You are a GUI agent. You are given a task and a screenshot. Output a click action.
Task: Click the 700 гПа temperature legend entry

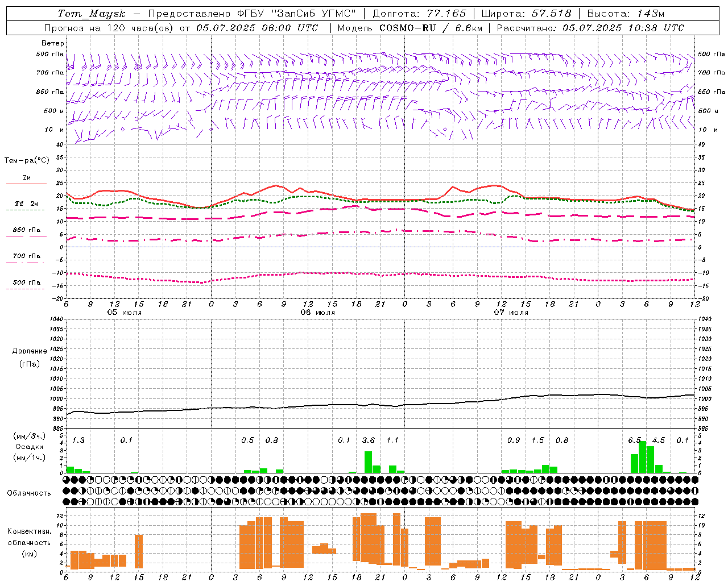tap(27, 256)
